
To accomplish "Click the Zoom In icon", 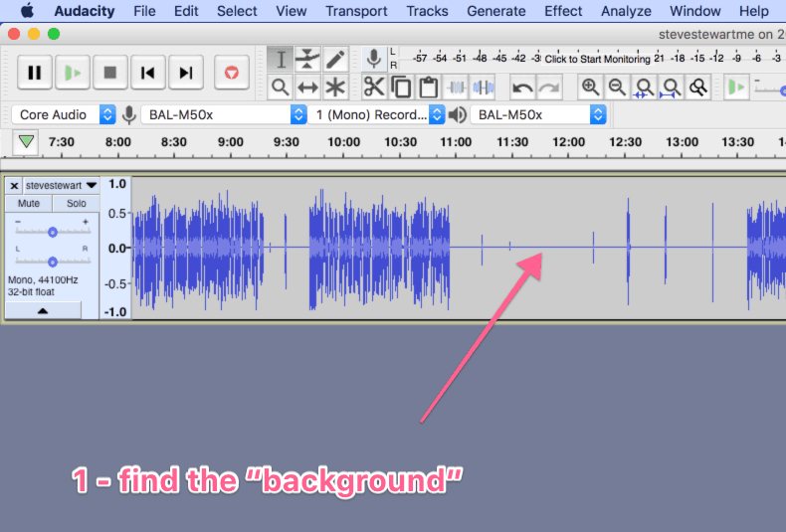I will pos(590,88).
